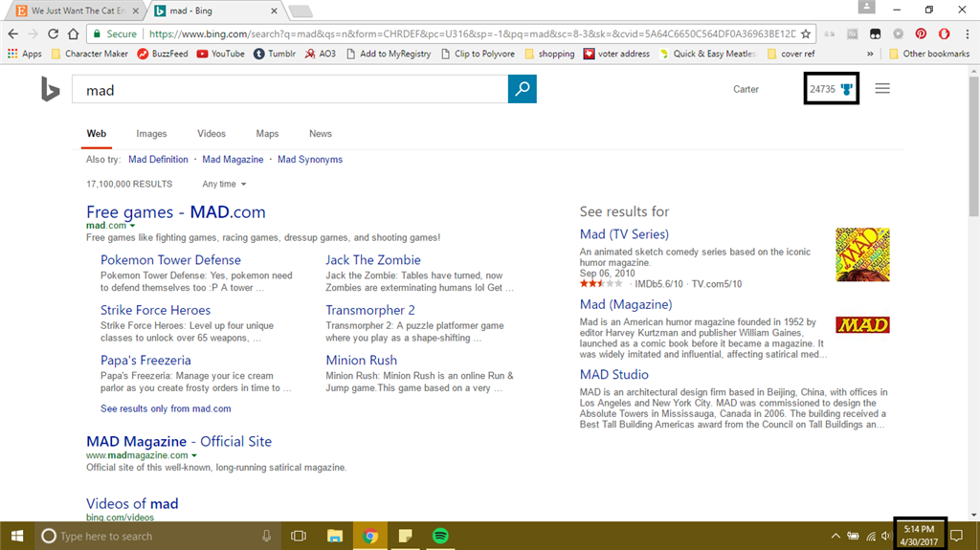The width and height of the screenshot is (980, 550).
Task: Switch to We Just Want The Cat tab
Action: tap(77, 11)
